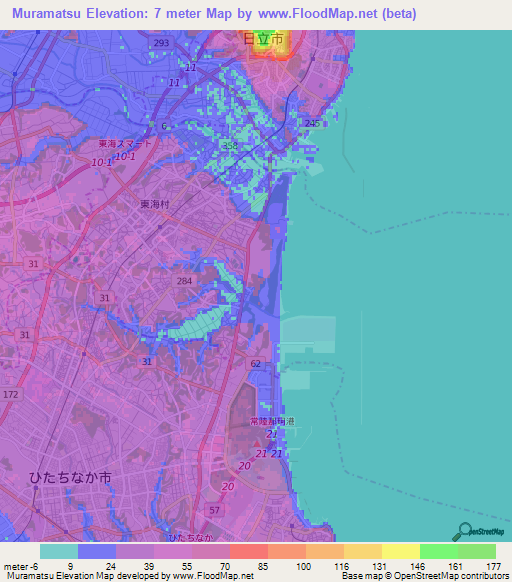Screen dimensions: 512x582
Task: Click the 常陸那珂港 port label
Action: 272,421
